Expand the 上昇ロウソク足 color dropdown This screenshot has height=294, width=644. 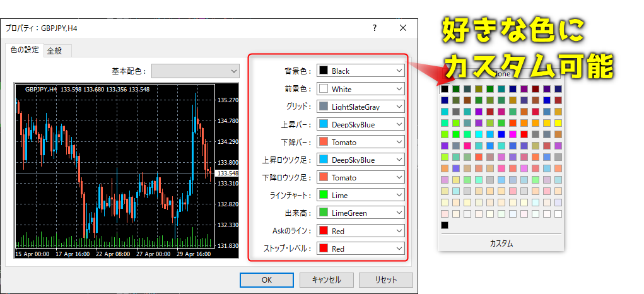tap(361, 160)
